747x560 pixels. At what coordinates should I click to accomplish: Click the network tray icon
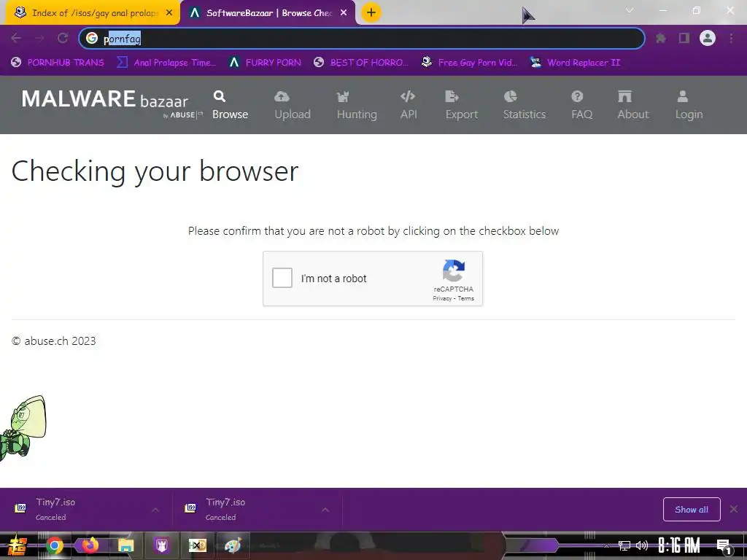tap(624, 545)
